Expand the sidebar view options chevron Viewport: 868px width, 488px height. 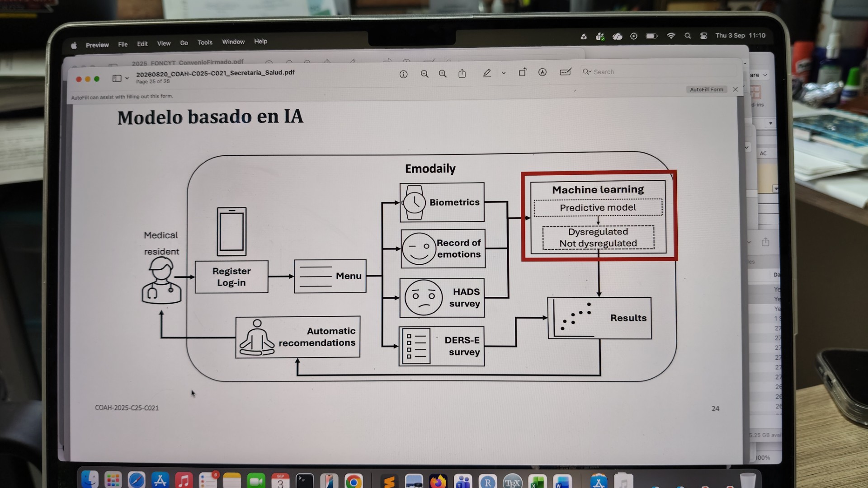(x=127, y=78)
